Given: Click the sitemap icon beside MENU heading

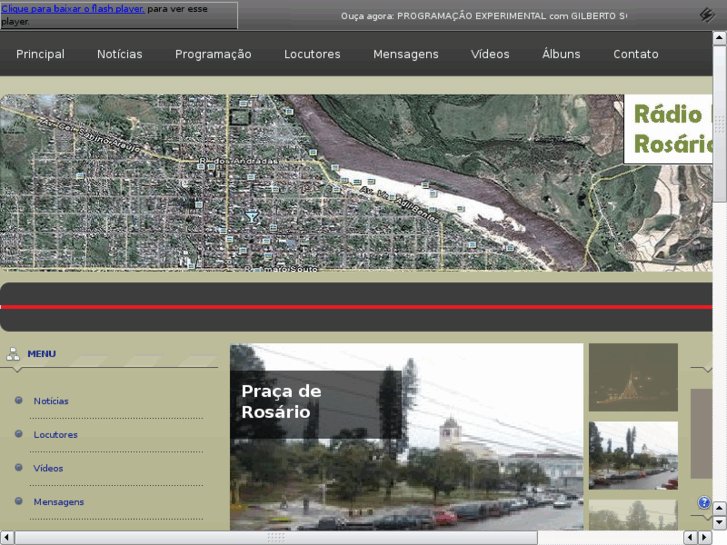Looking at the screenshot, I should coord(13,354).
